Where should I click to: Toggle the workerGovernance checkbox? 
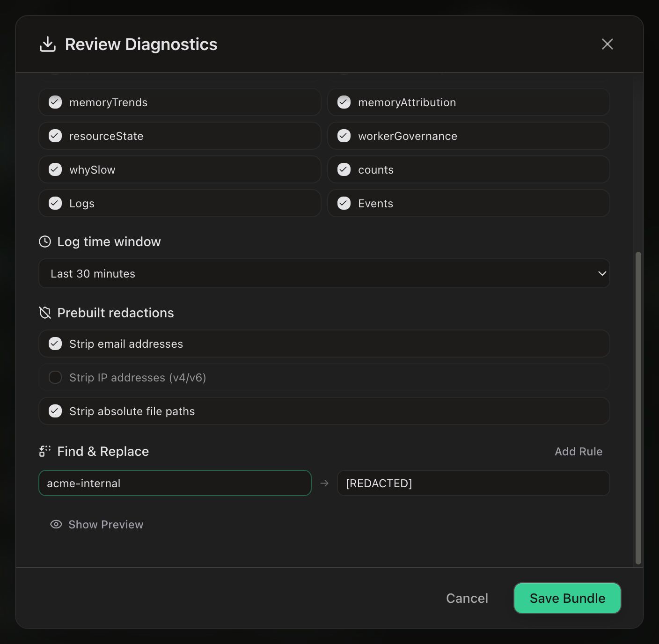click(x=344, y=136)
